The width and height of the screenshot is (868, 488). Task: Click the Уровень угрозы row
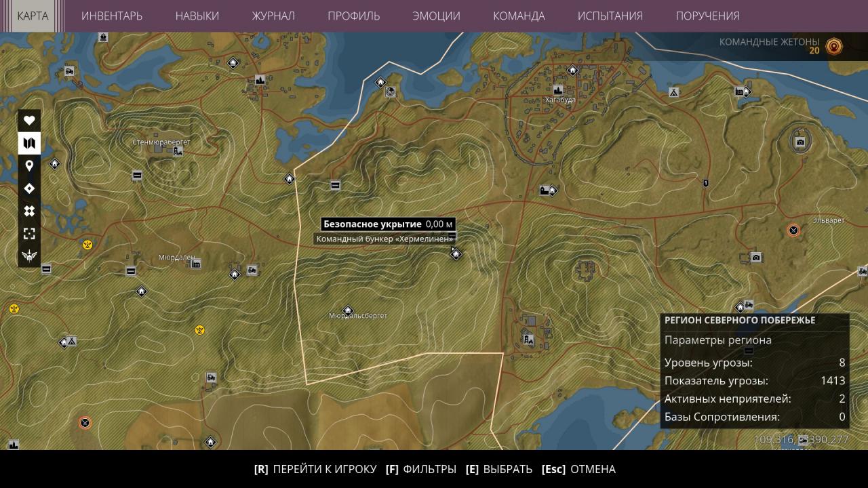[x=755, y=363]
